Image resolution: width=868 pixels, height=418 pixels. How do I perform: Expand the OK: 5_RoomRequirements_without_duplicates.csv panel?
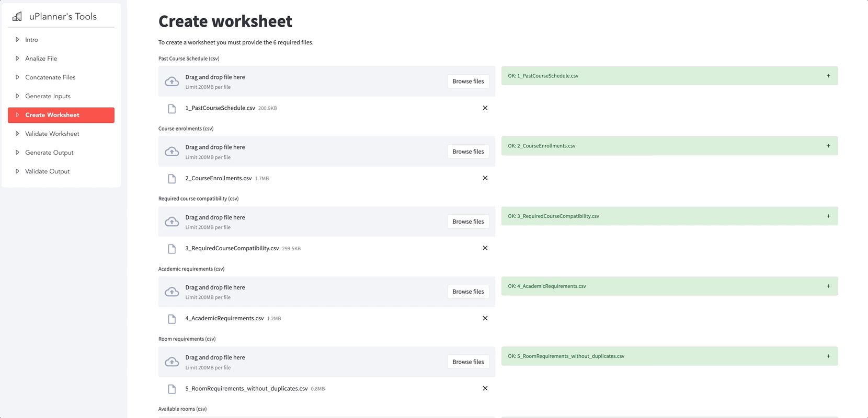pyautogui.click(x=828, y=356)
